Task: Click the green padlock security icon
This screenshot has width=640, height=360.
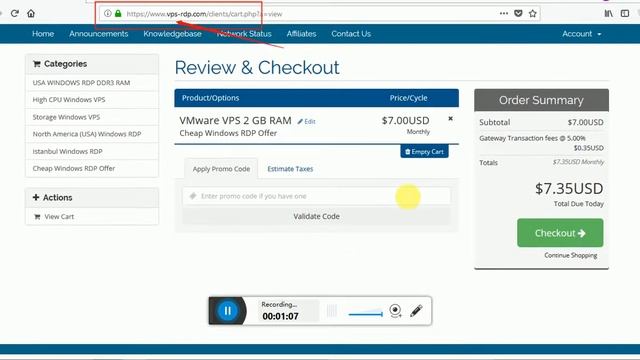Action: click(x=118, y=13)
